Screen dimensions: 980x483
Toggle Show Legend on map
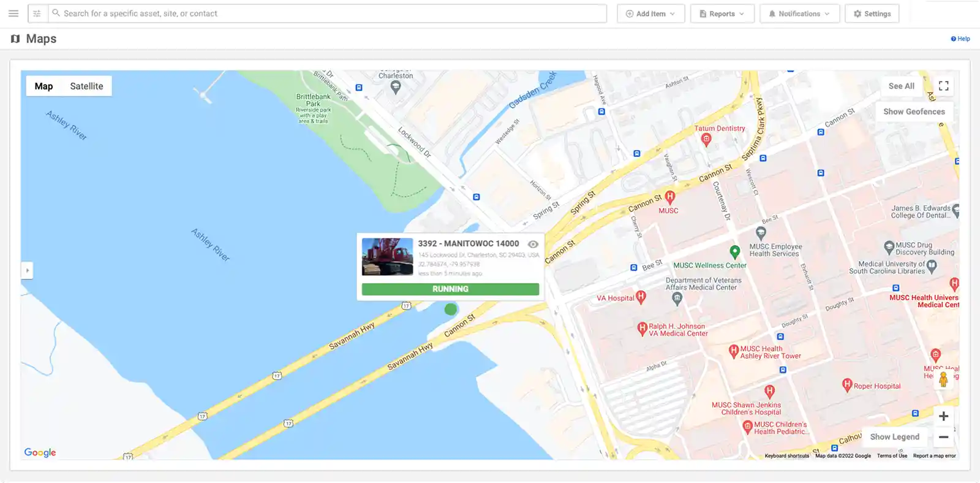(x=894, y=437)
